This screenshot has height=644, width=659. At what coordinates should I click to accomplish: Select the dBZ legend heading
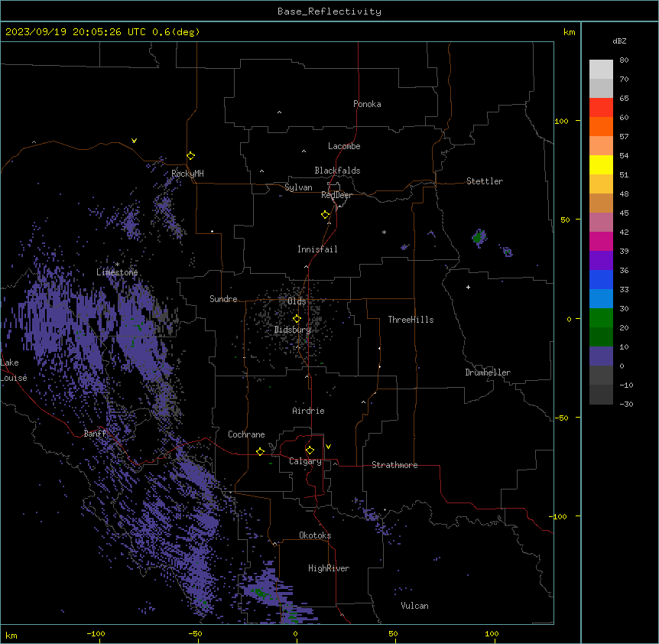pyautogui.click(x=619, y=41)
